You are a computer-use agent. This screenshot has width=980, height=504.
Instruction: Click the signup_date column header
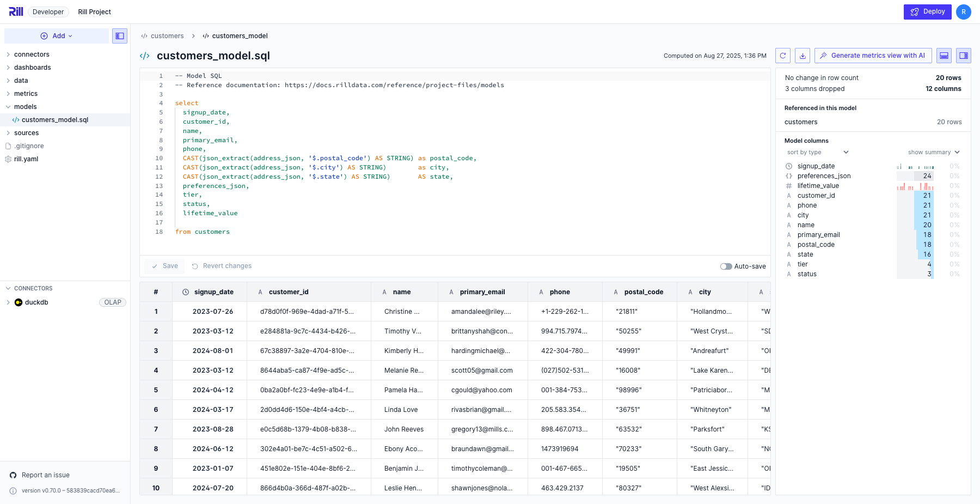pos(213,292)
